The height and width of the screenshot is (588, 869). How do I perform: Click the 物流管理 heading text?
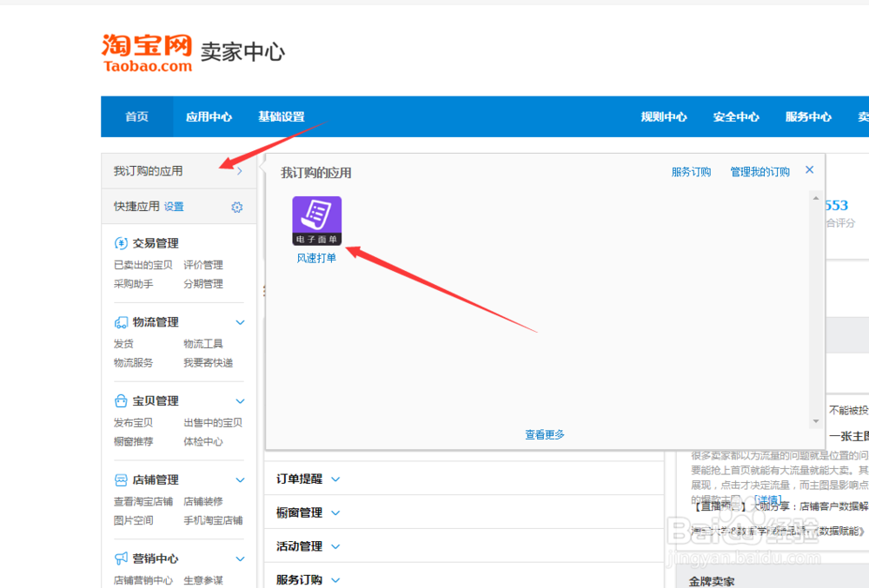(x=156, y=322)
